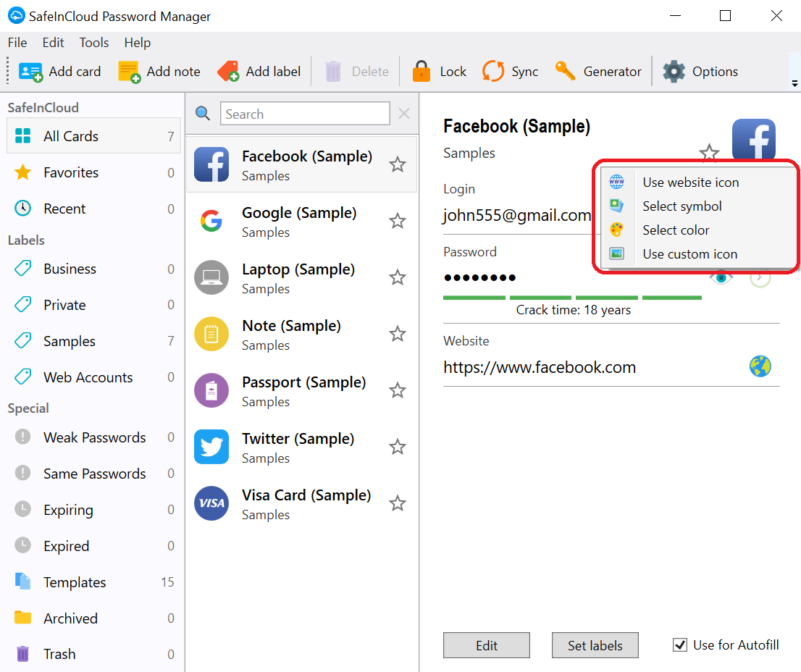Select the Laptop card icon

click(211, 277)
